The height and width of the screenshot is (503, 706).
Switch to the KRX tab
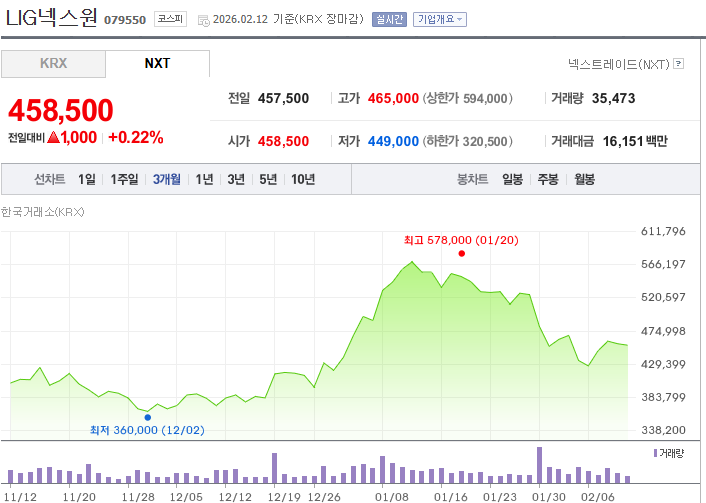pos(53,63)
